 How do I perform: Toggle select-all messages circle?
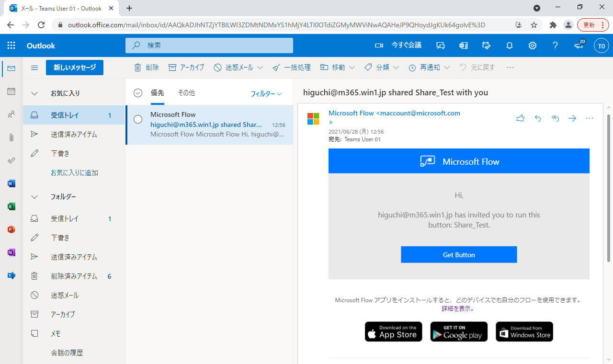pos(138,93)
